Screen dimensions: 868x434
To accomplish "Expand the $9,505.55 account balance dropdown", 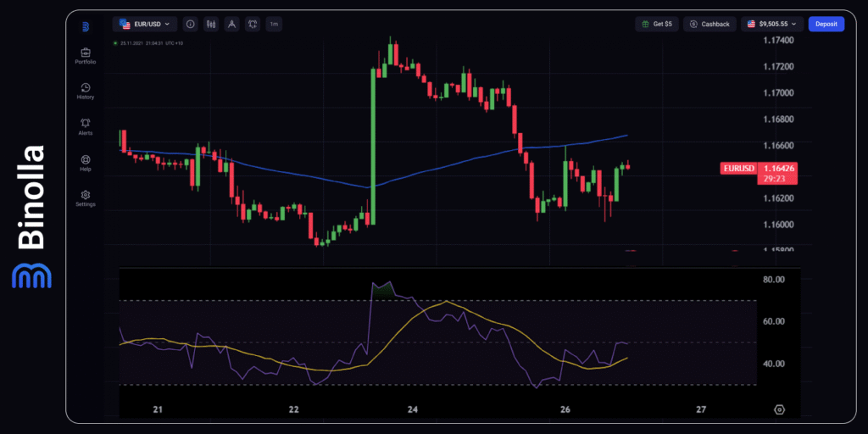I will 771,25.
